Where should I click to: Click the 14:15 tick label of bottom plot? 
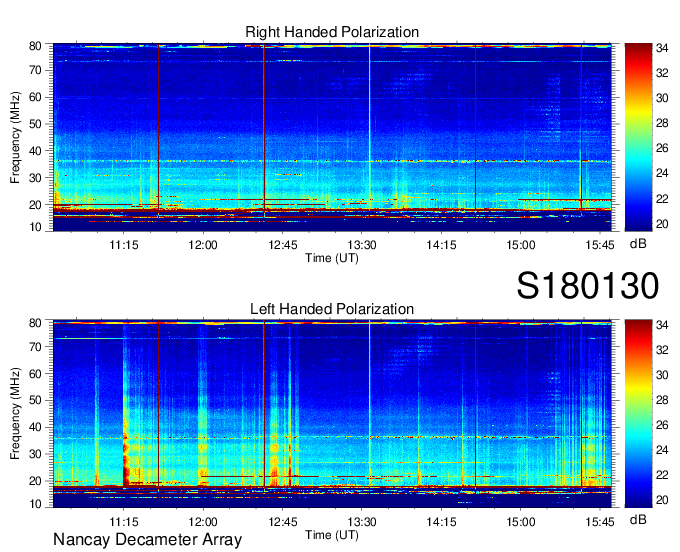(x=441, y=522)
